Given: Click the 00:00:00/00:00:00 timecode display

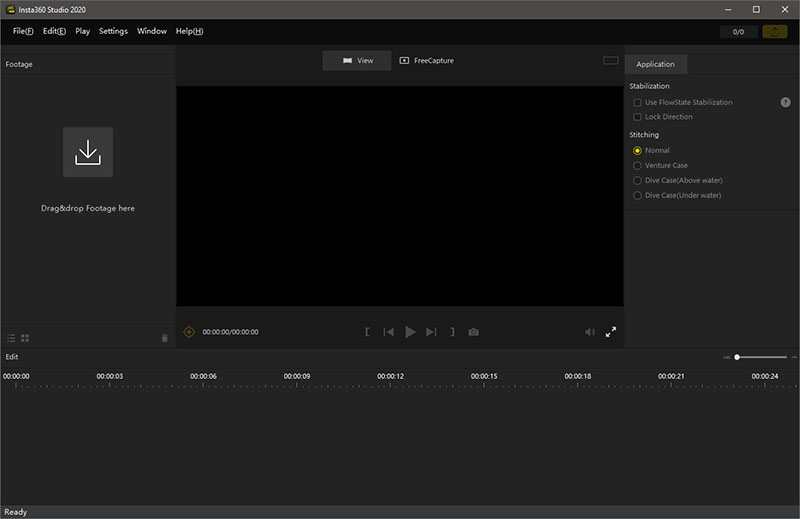Looking at the screenshot, I should tap(230, 332).
